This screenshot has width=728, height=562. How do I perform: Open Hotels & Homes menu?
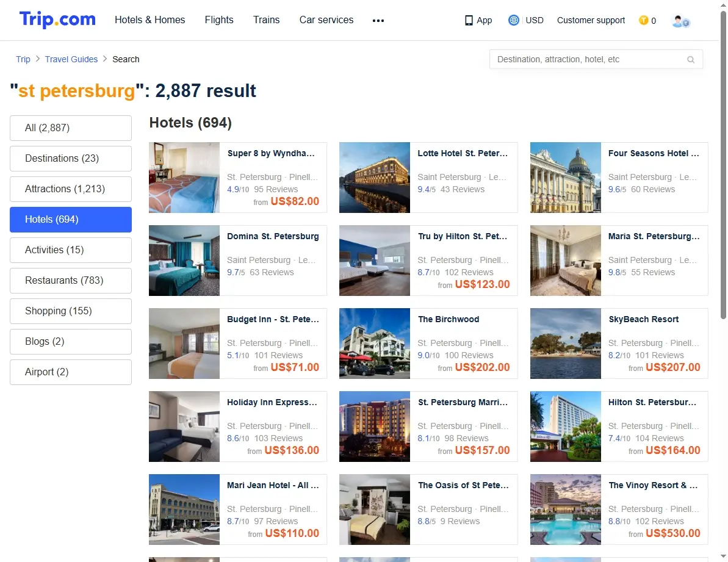tap(150, 20)
